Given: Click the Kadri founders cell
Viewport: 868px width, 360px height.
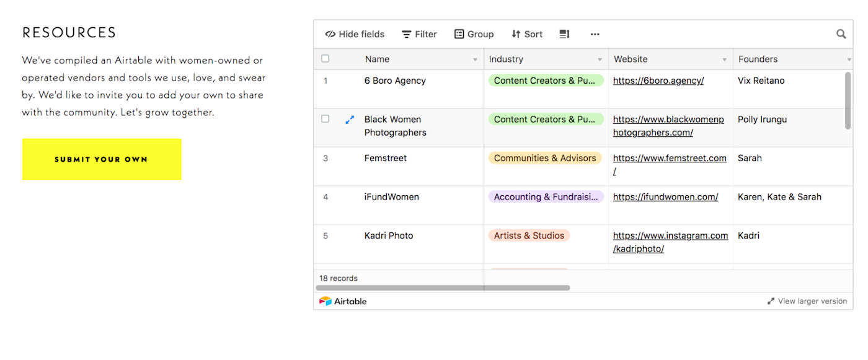Looking at the screenshot, I should coord(793,244).
